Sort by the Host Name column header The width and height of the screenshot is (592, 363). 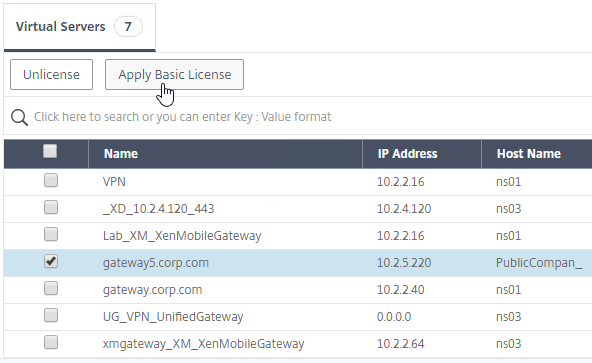pos(529,154)
